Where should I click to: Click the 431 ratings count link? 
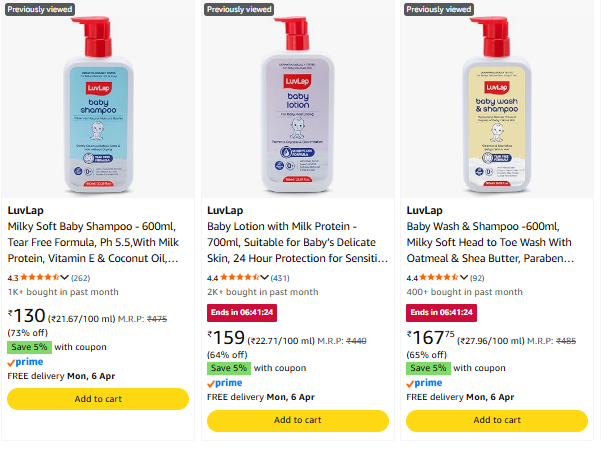coord(280,277)
